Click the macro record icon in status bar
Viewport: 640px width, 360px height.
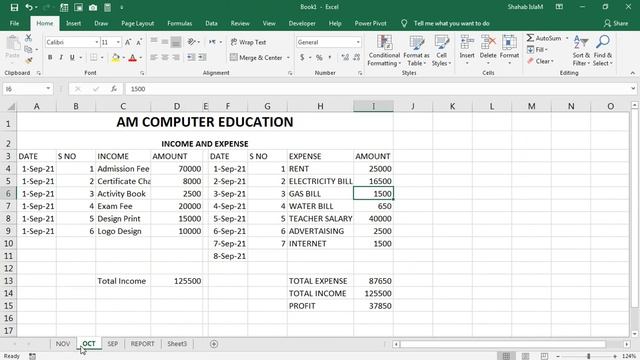click(x=32, y=356)
